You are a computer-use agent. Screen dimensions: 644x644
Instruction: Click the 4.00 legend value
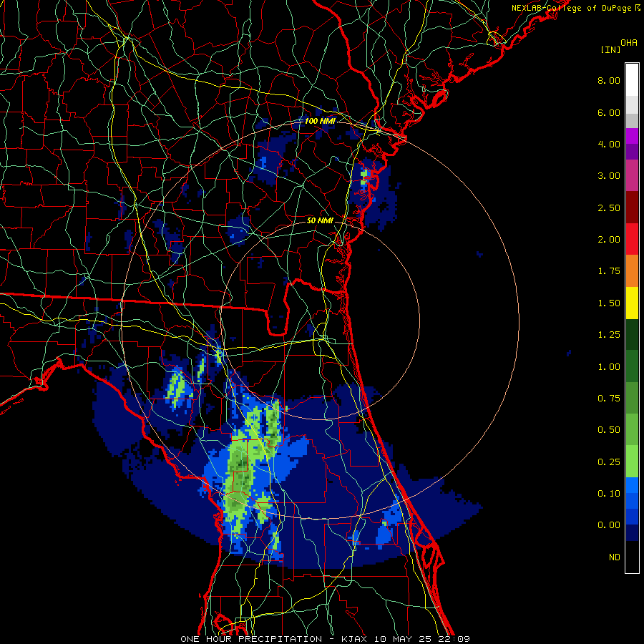coord(609,144)
